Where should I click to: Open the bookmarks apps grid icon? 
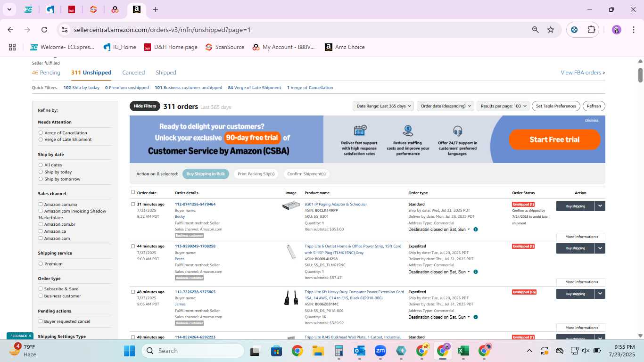(12, 47)
